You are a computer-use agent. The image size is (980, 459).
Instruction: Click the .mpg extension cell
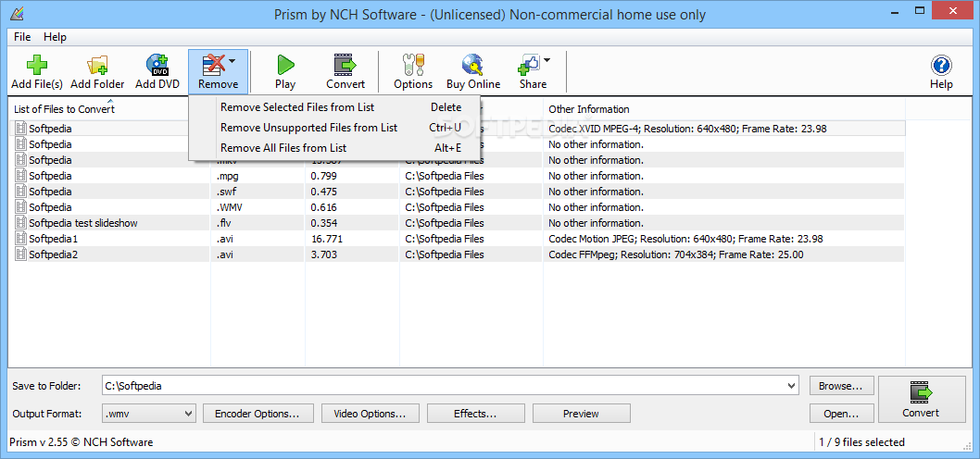pyautogui.click(x=229, y=176)
